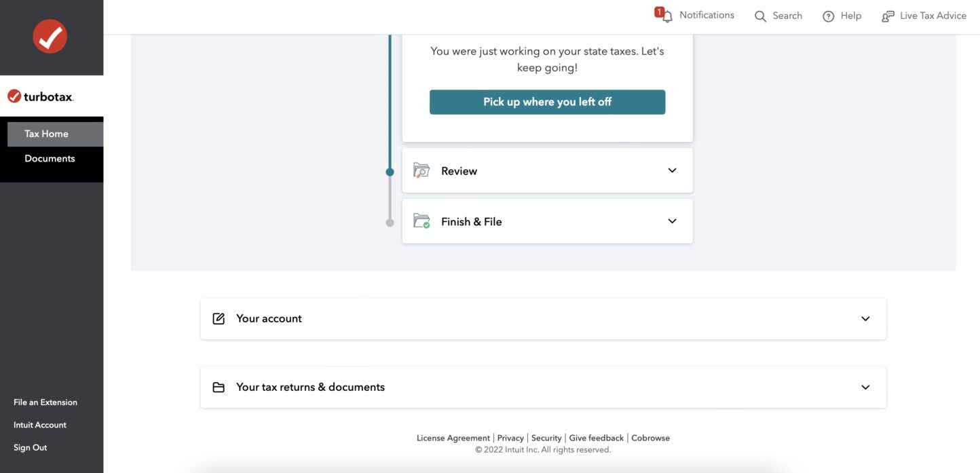980x473 pixels.
Task: Expand the Your account panel
Action: pyautogui.click(x=865, y=318)
